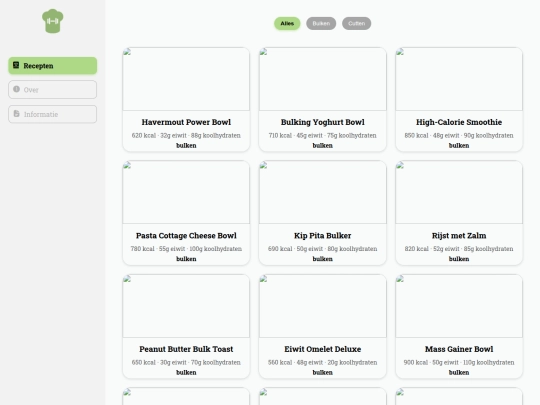Screen dimensions: 540x405
Task: Click '650 kcal · 30g eiwit' nutrition line
Action: click(x=186, y=362)
